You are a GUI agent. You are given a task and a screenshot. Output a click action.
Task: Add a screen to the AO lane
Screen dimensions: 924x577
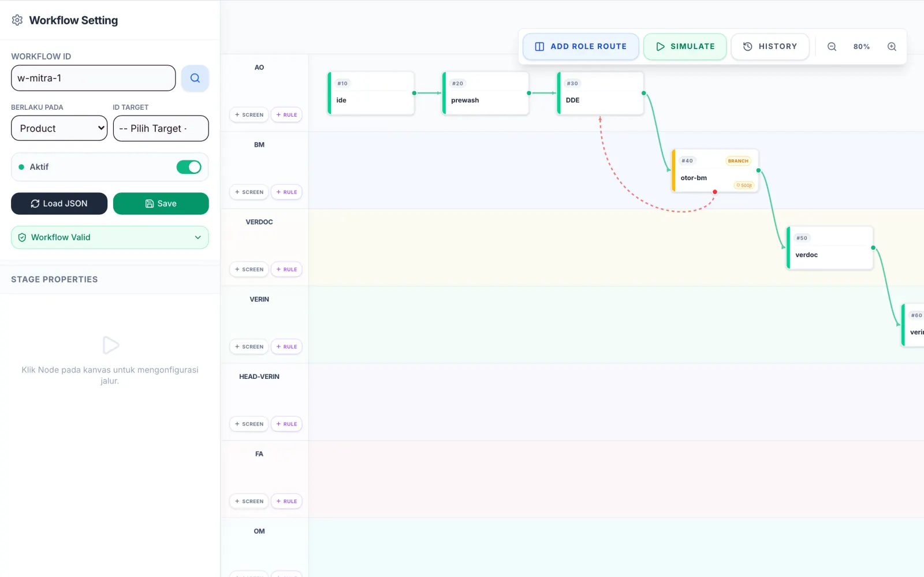(x=249, y=115)
